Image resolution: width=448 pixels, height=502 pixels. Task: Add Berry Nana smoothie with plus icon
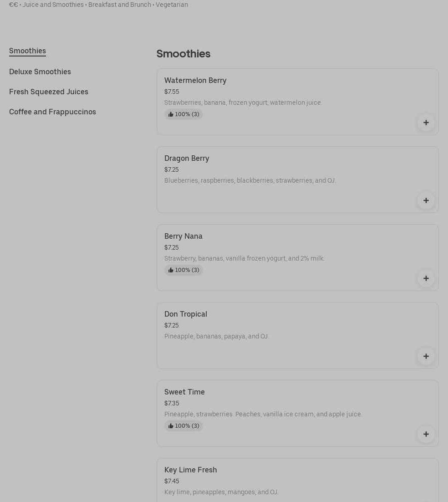click(x=426, y=278)
